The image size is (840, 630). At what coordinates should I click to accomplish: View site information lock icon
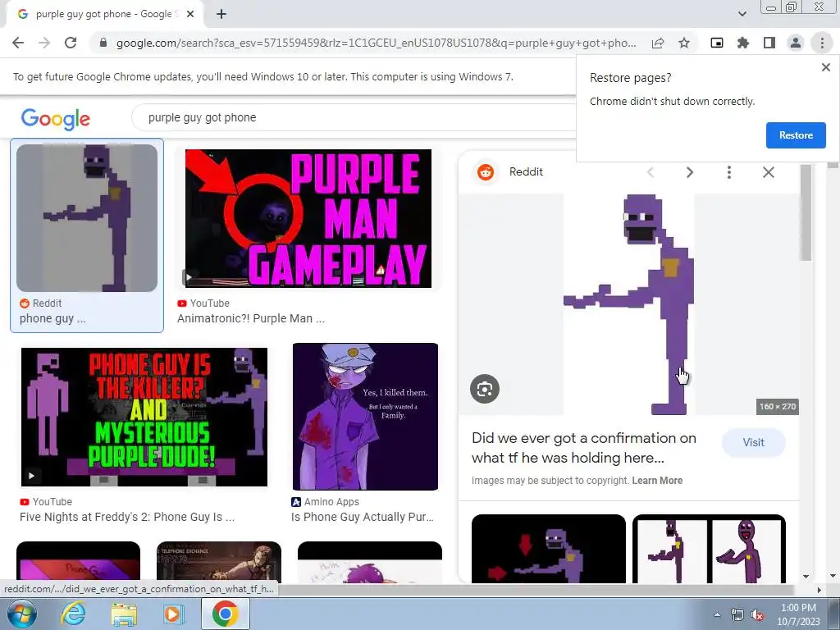pos(103,43)
